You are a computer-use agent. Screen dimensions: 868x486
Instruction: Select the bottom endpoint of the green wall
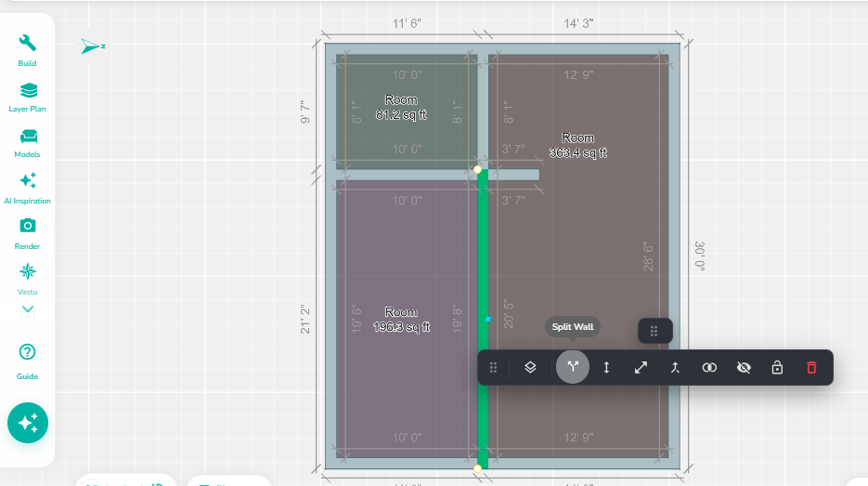tap(478, 468)
